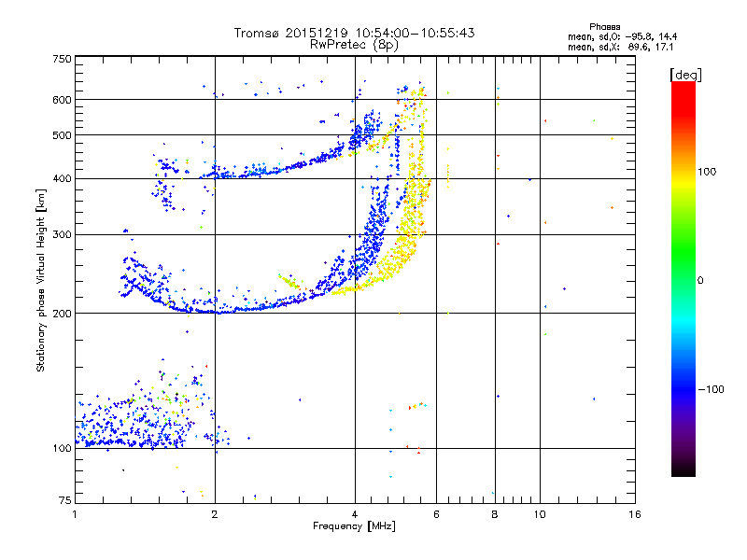Click the x-axis tick label '1'
Image resolution: width=747 pixels, height=560 pixels.
(75, 514)
